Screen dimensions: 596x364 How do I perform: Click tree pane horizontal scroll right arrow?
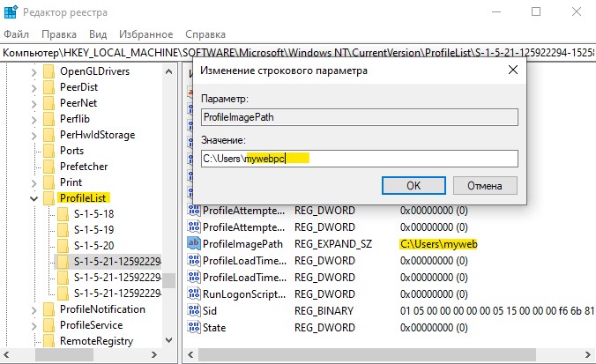click(154, 355)
